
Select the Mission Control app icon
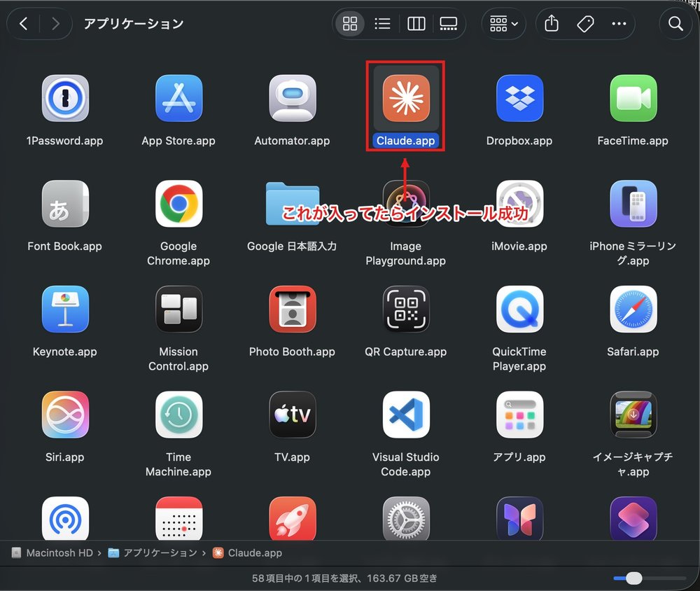(178, 309)
